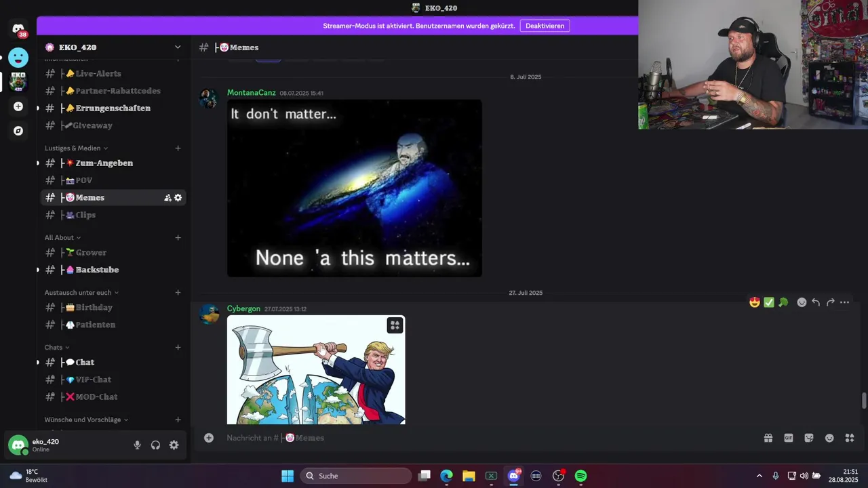
Task: Open more options for Cybergon's message
Action: pos(844,302)
